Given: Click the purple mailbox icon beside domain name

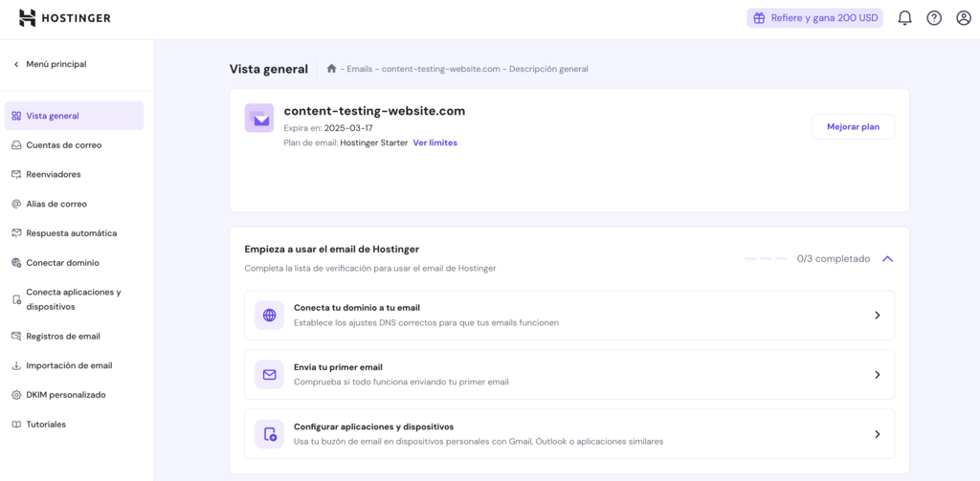Looking at the screenshot, I should coord(259,118).
